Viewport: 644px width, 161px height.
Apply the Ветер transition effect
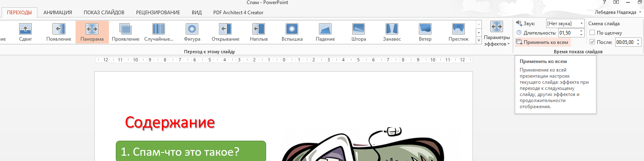(x=425, y=32)
